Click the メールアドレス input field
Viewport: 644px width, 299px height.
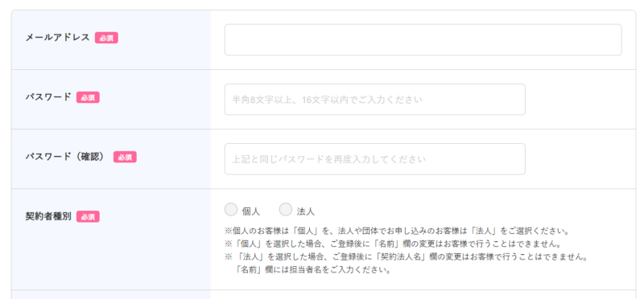pos(423,39)
